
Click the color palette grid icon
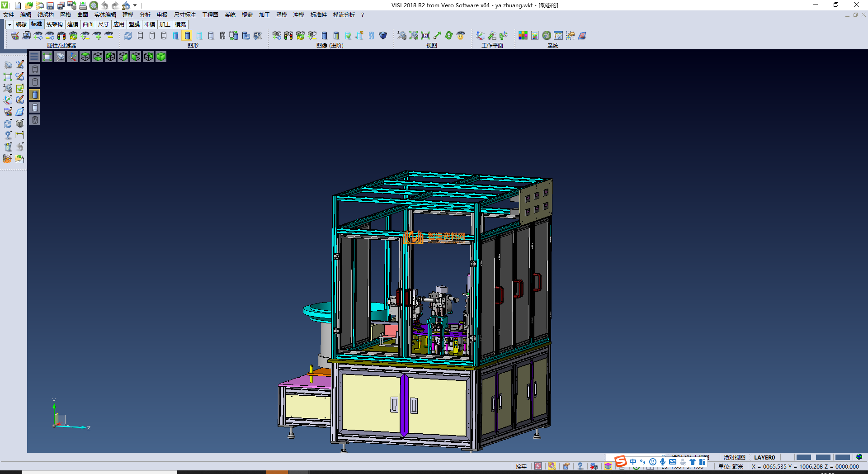523,36
